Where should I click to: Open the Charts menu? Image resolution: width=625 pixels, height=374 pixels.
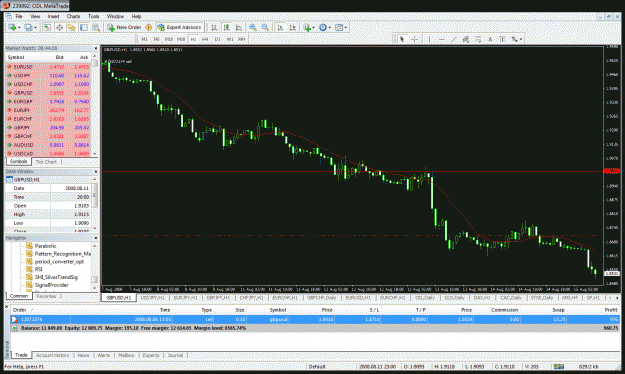tap(73, 16)
